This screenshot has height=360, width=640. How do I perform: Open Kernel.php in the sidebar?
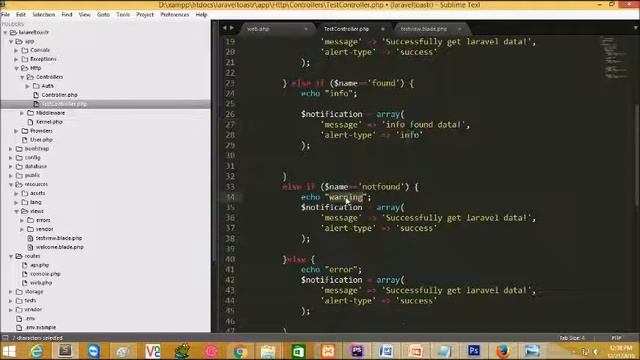49,122
